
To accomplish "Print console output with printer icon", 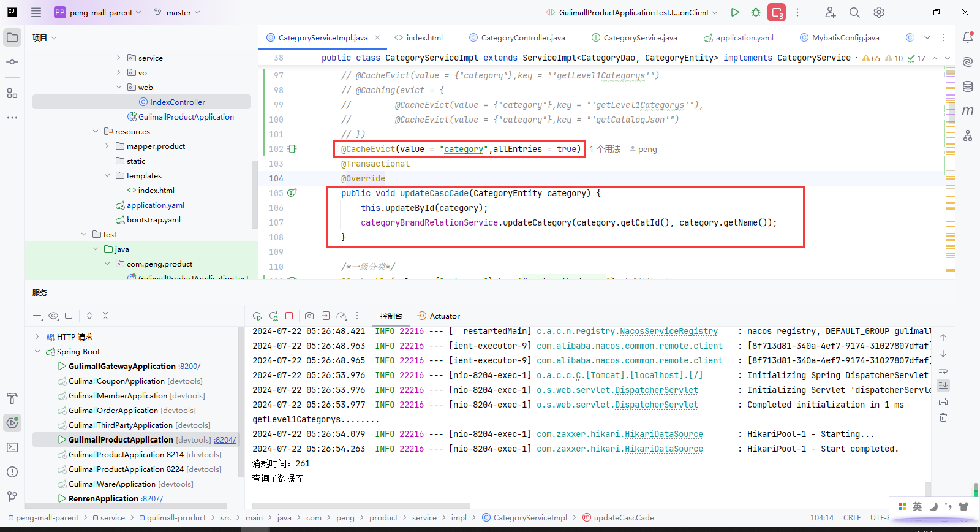I will [943, 401].
